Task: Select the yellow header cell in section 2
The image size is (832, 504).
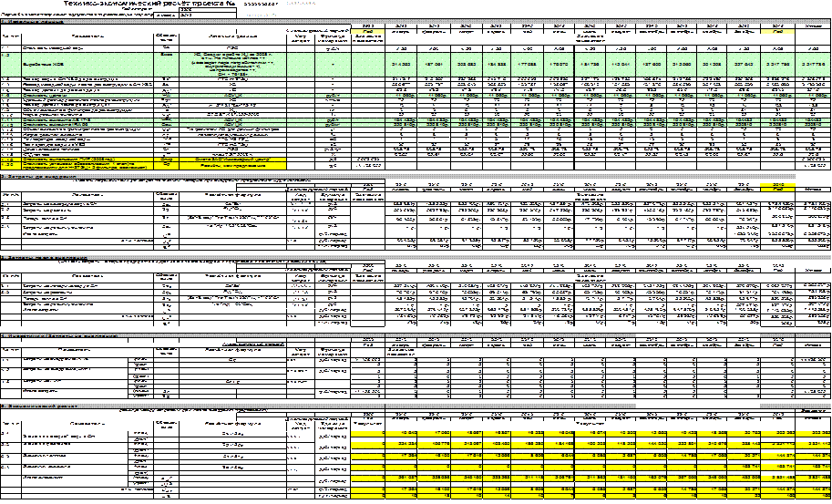Action: [777, 186]
